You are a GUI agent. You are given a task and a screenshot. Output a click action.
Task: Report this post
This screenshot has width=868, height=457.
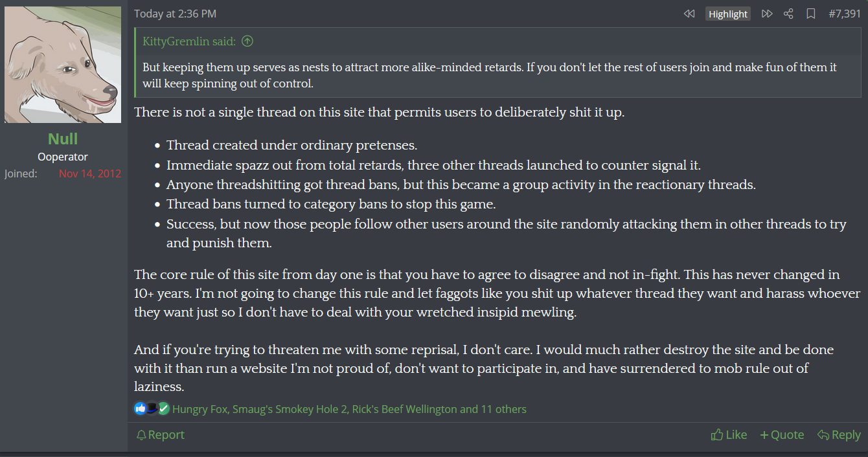pyautogui.click(x=160, y=435)
